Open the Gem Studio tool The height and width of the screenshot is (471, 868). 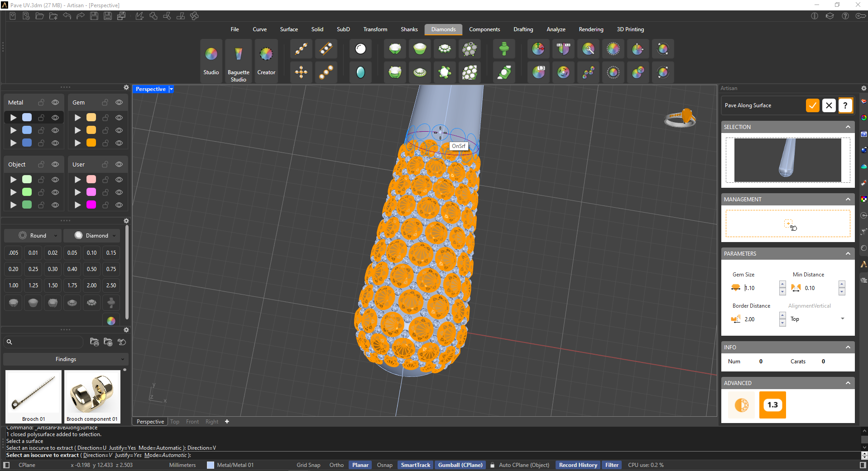click(x=211, y=60)
